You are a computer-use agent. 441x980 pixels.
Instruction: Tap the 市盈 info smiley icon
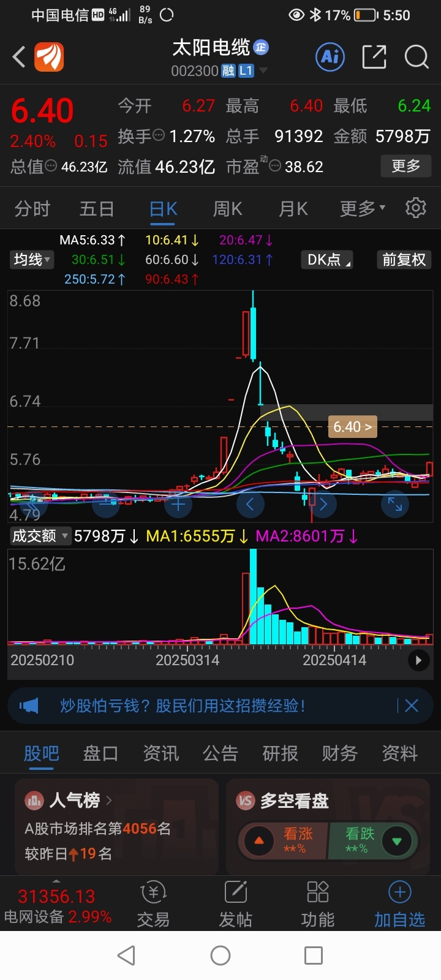pos(275,165)
